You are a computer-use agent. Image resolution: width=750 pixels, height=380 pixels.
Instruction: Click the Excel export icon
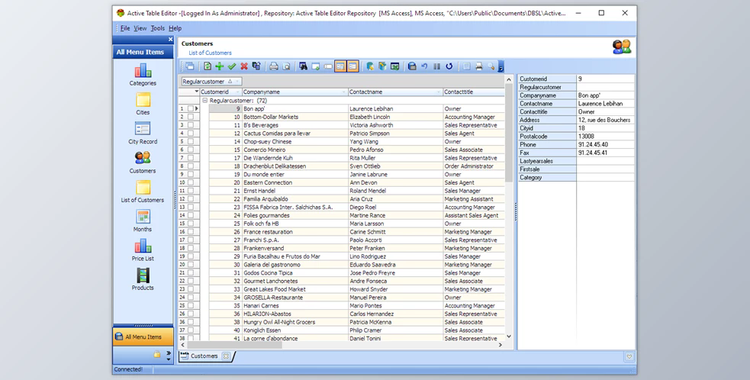[395, 67]
